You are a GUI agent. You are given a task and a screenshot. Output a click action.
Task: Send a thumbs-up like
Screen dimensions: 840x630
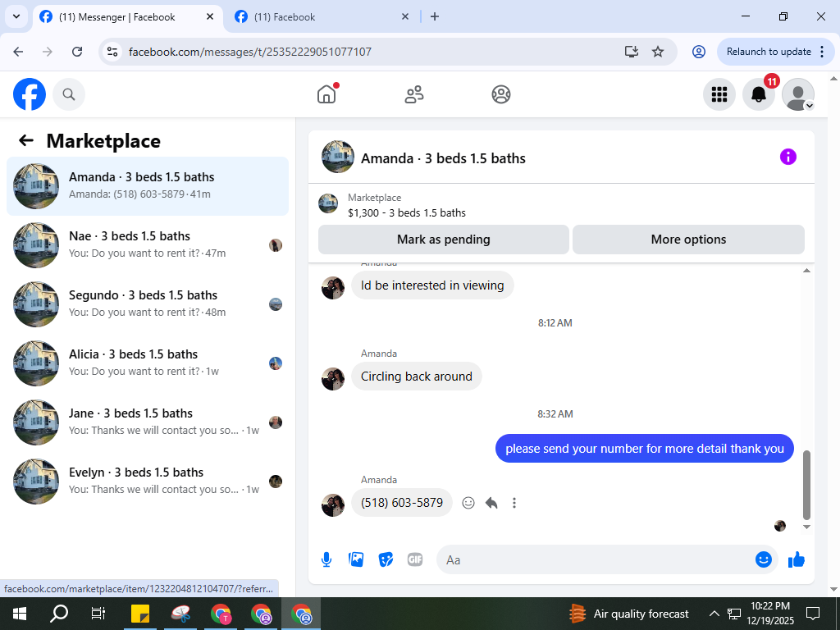[x=797, y=559]
